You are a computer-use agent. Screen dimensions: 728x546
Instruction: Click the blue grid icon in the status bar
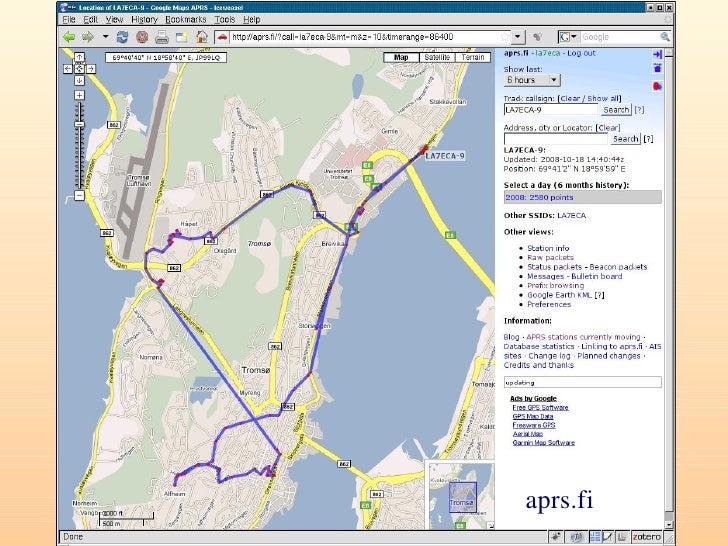595,537
